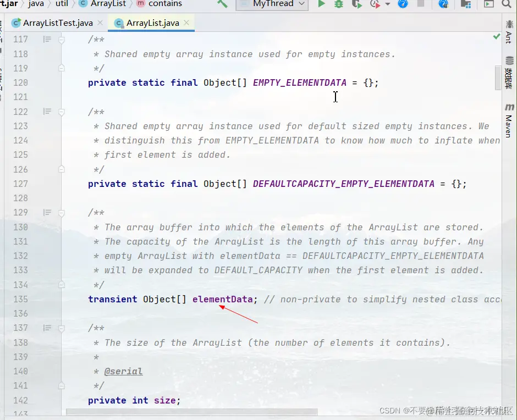
Task: Click line number 120 in the gutter
Action: pos(20,83)
